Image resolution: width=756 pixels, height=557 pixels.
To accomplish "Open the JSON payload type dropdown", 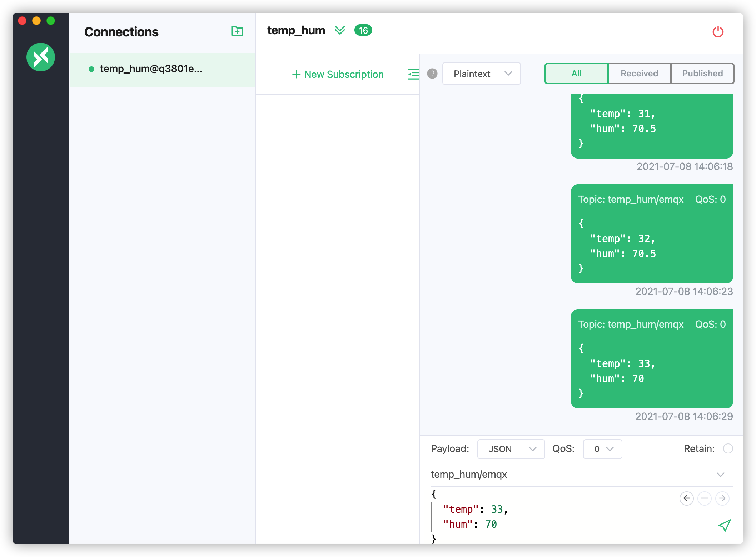I will coord(511,449).
